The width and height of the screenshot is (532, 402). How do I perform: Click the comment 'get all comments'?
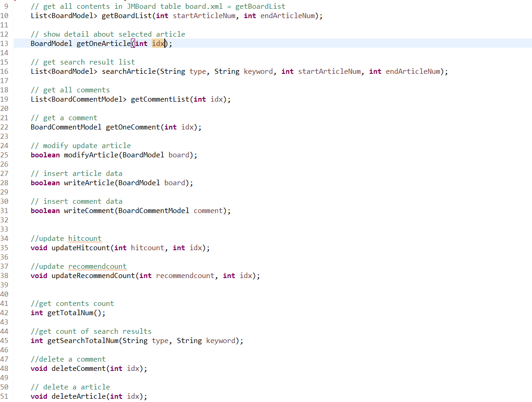coord(70,90)
